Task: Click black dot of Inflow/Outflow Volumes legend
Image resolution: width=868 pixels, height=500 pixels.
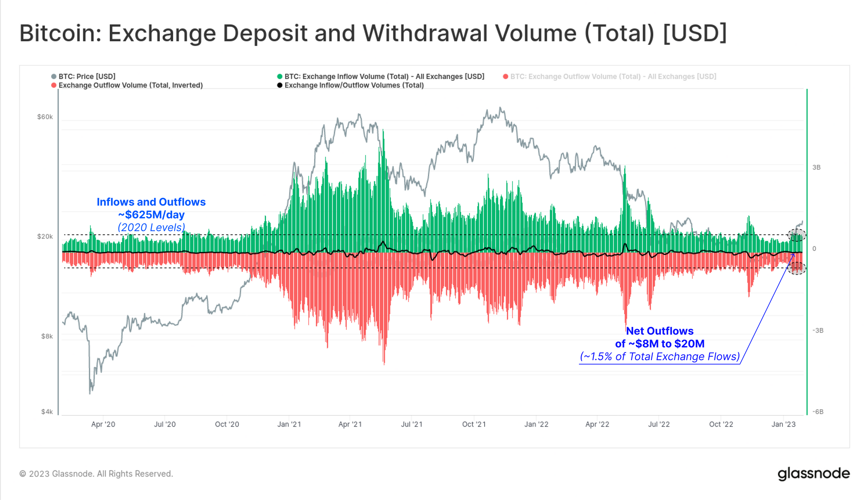Action: (280, 85)
